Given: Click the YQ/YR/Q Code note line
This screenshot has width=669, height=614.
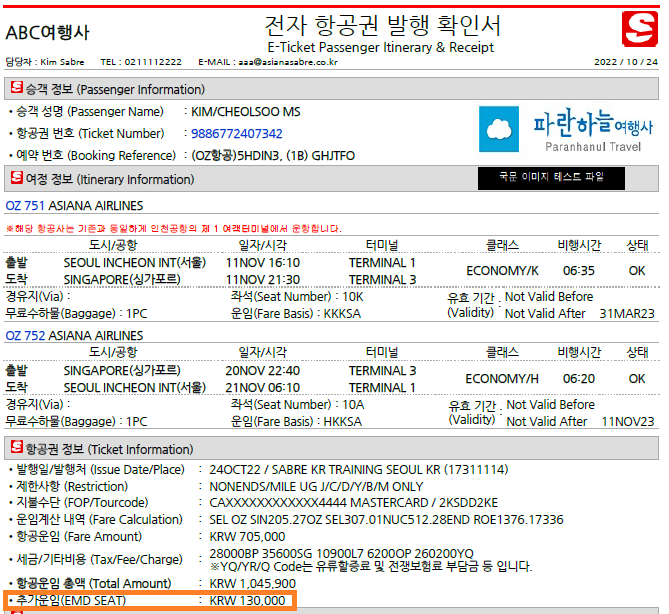Looking at the screenshot, I should click(x=371, y=567).
